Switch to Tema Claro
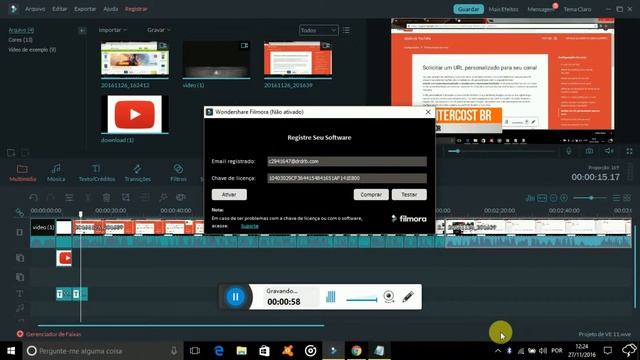Viewport: 640px width, 360px height. pos(577,9)
